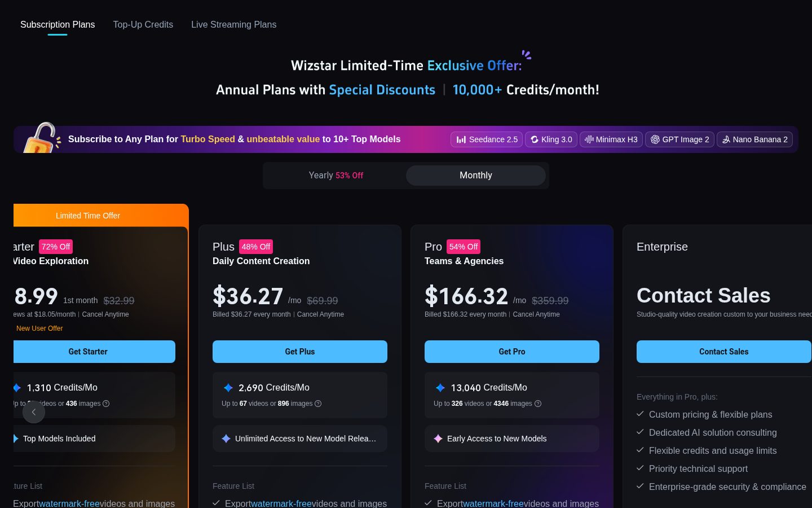Click Billed $36.27 every month text

[251, 314]
